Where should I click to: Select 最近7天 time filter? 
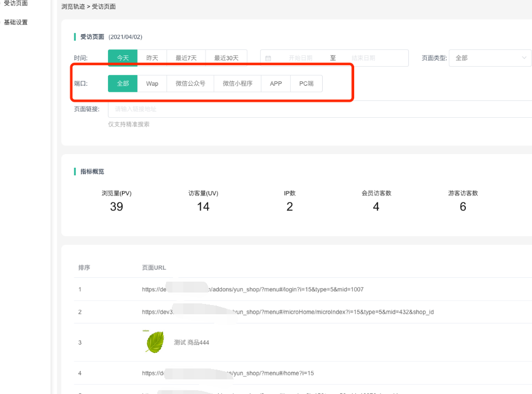pyautogui.click(x=186, y=58)
